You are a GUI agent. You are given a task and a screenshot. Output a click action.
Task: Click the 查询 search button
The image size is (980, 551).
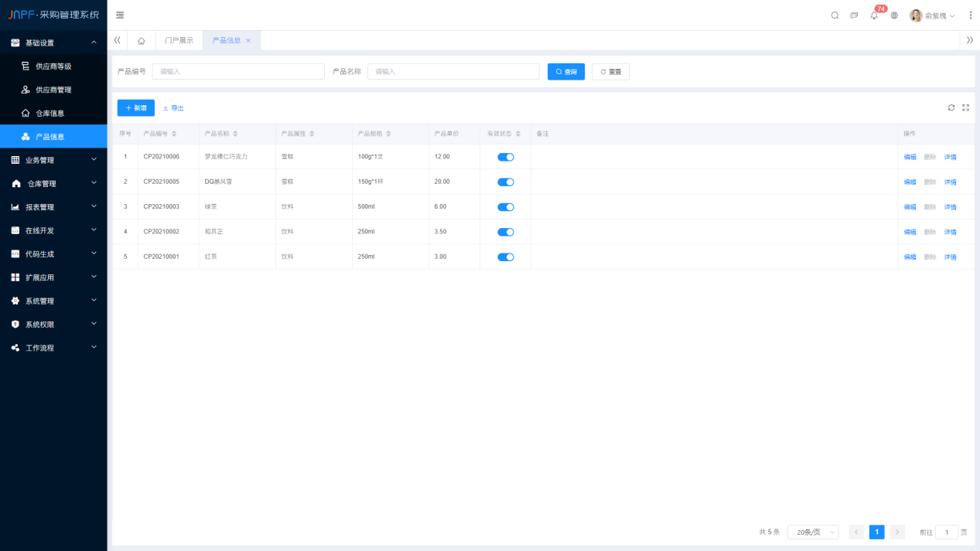pyautogui.click(x=566, y=72)
